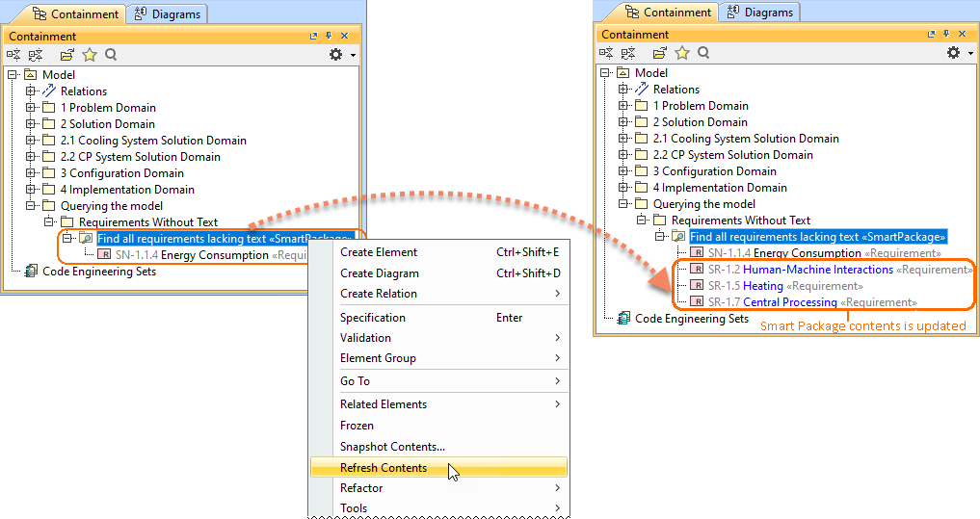Click Collapse All icon in left panel toolbar
The height and width of the screenshot is (519, 980).
coord(14,55)
